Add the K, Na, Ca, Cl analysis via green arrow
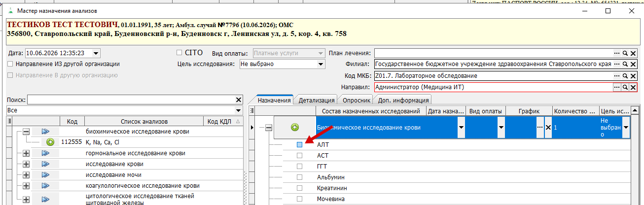The image size is (644, 205). [x=50, y=142]
